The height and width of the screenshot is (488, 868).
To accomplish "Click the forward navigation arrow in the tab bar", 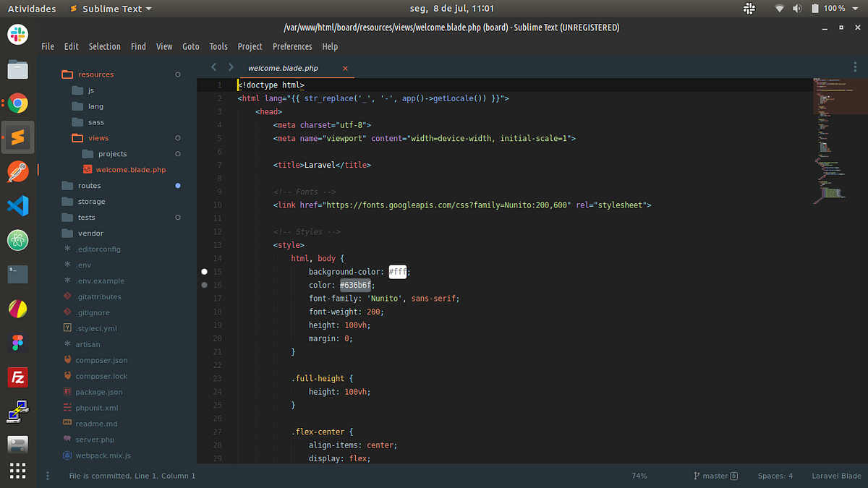I will (x=230, y=67).
